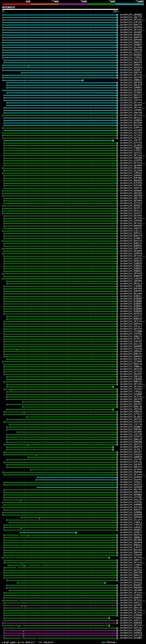Screen dimensions: 146x644
Task: Select the UniRef100_C5XYZ6 label
Action: tap(131, 60)
